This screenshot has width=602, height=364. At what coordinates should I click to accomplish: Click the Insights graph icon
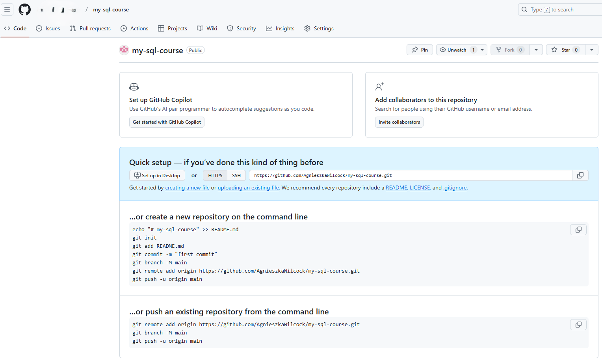(269, 28)
